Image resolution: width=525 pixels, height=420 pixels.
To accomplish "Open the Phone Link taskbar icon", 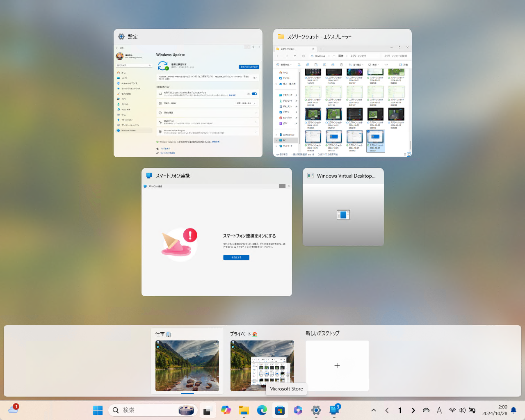I will 335,410.
